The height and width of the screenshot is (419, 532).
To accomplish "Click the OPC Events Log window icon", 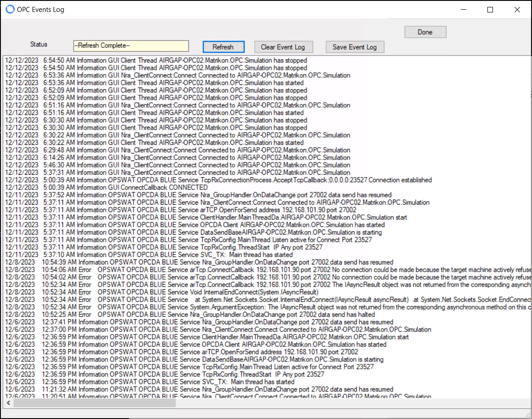I will tap(10, 9).
